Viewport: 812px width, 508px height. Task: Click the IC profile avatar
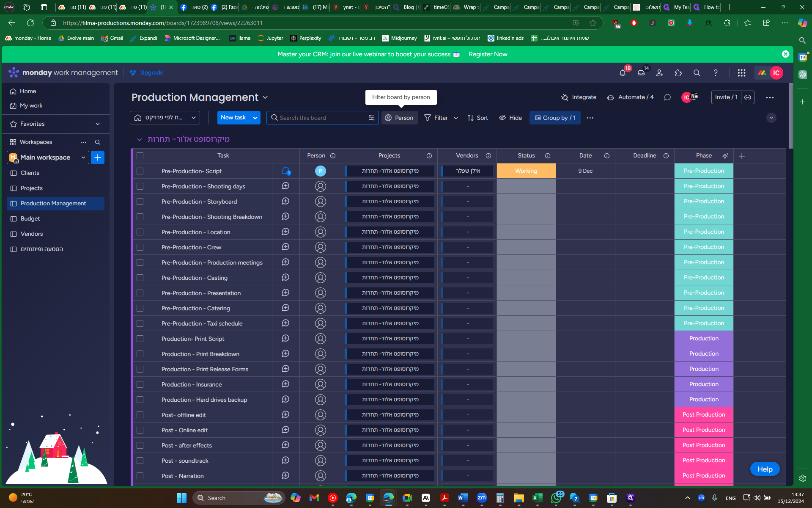(776, 73)
